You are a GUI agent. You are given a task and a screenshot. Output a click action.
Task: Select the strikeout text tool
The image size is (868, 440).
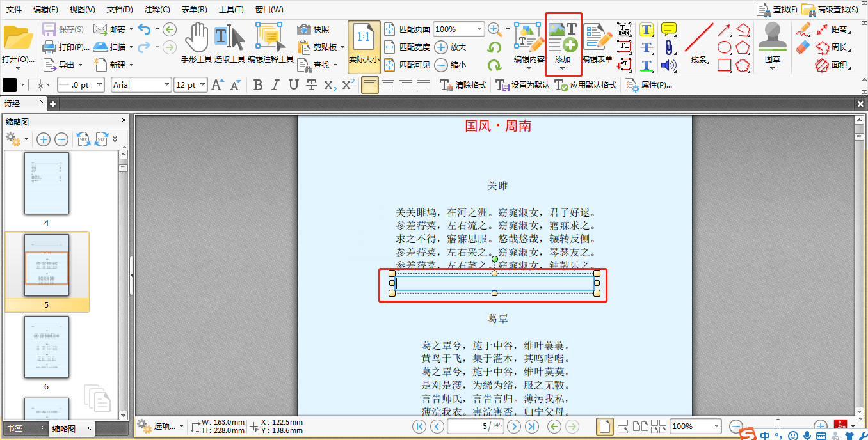coord(647,47)
